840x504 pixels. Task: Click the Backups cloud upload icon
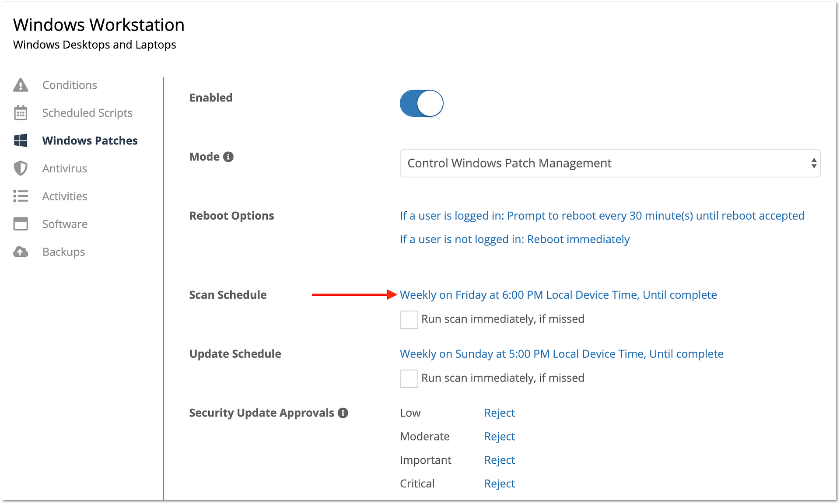point(21,252)
